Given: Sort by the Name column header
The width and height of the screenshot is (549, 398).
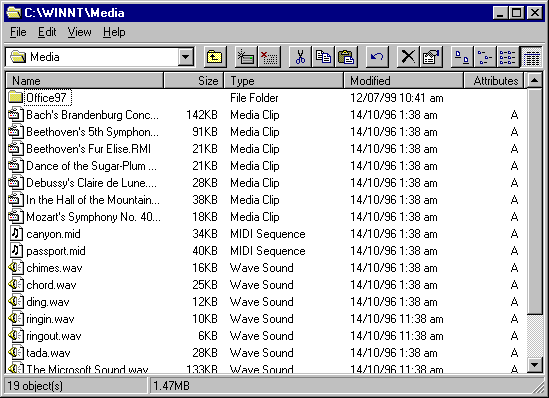Looking at the screenshot, I should (85, 81).
